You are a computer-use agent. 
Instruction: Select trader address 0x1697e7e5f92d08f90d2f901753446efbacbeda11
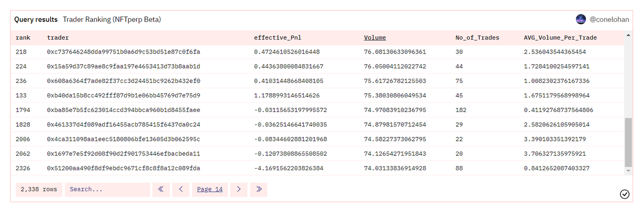point(123,154)
